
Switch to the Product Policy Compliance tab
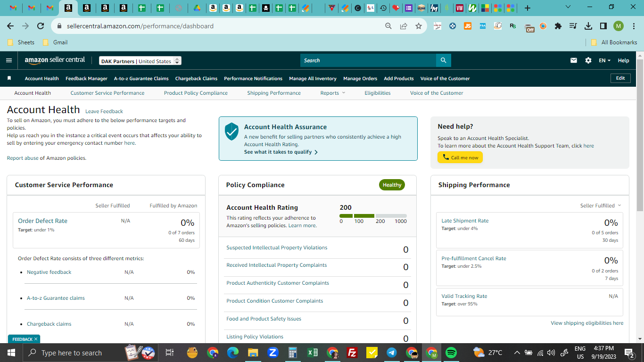pos(196,93)
